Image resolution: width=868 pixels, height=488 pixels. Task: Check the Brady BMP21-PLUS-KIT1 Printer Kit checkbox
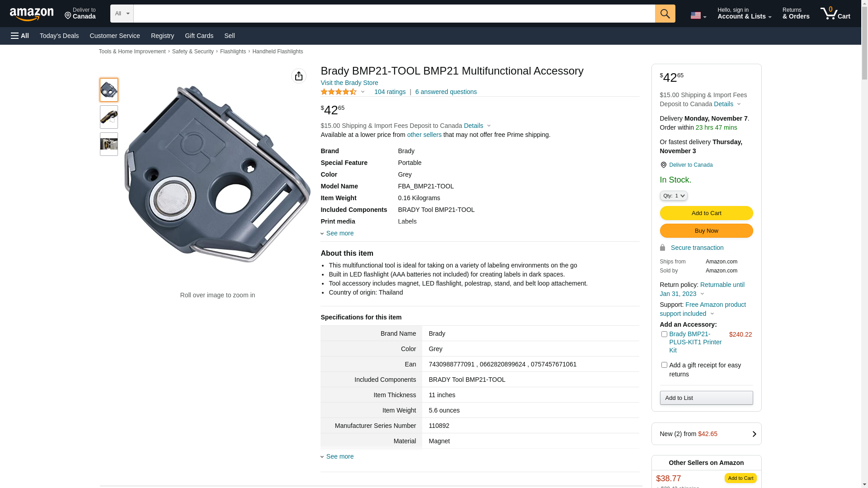click(664, 334)
